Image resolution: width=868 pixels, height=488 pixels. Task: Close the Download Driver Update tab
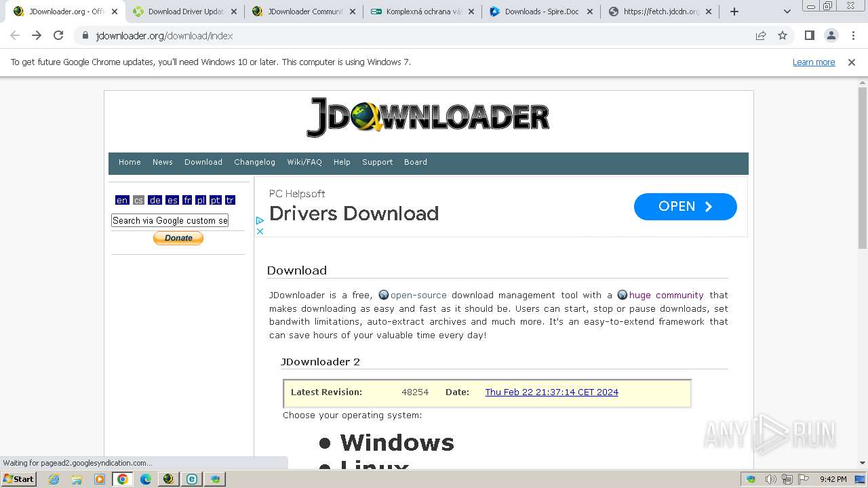pos(234,12)
